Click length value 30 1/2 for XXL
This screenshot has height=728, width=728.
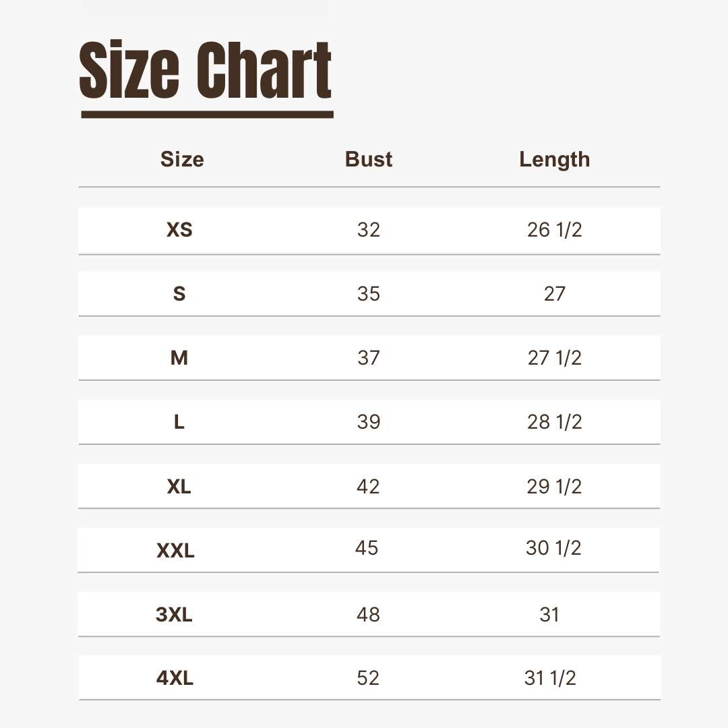click(553, 548)
